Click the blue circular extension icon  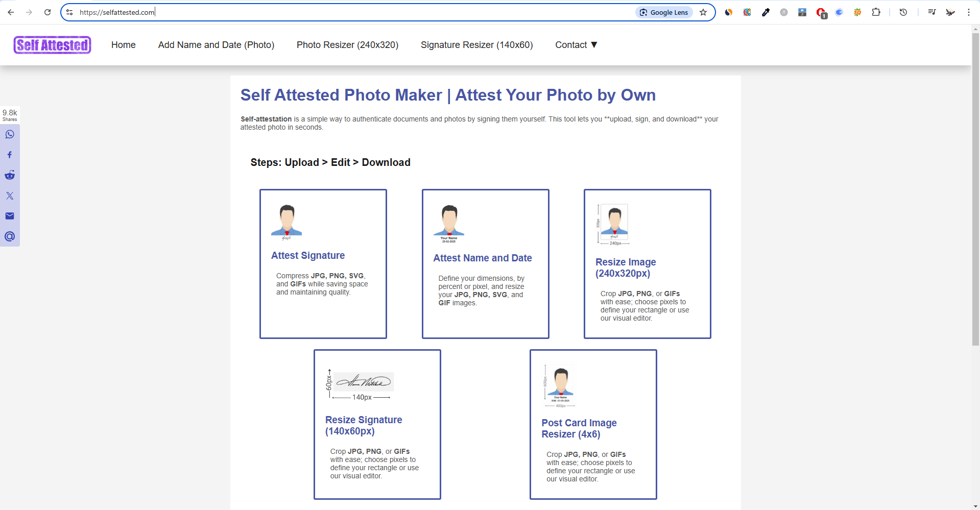point(839,12)
